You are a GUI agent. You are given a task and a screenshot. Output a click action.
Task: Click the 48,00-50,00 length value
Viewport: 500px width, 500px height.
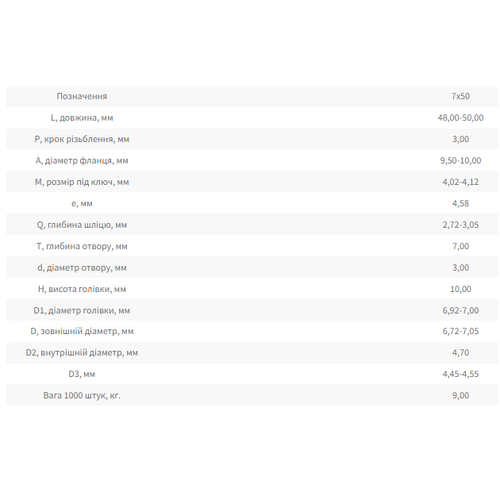coord(460,118)
